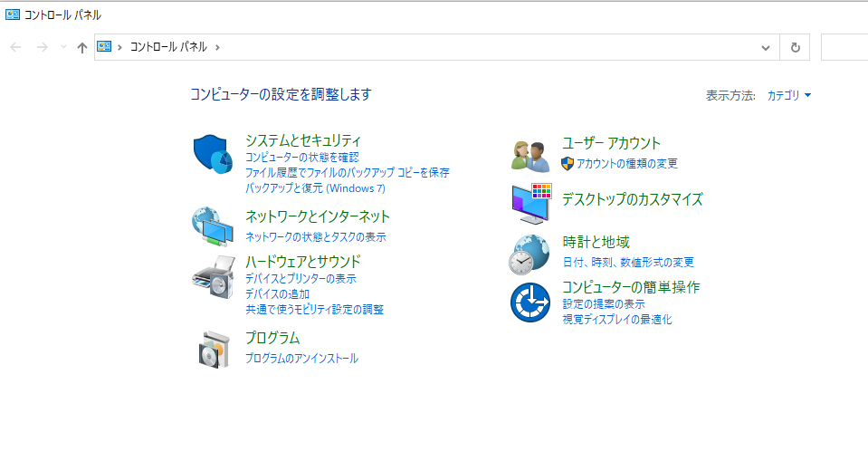Open Ease of Access circular icon

[530, 303]
